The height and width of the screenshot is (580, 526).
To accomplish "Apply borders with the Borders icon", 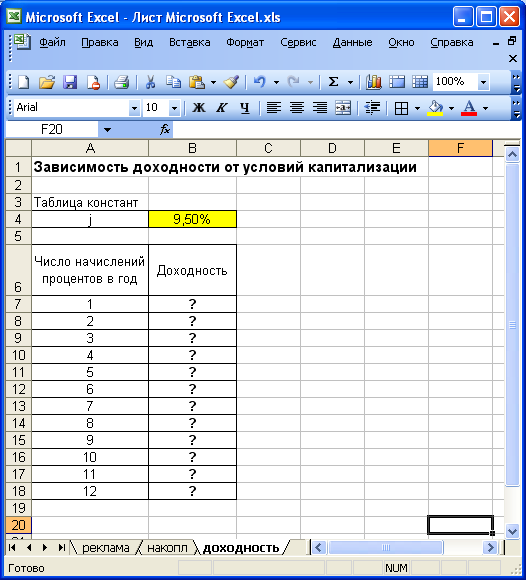I will tap(401, 108).
